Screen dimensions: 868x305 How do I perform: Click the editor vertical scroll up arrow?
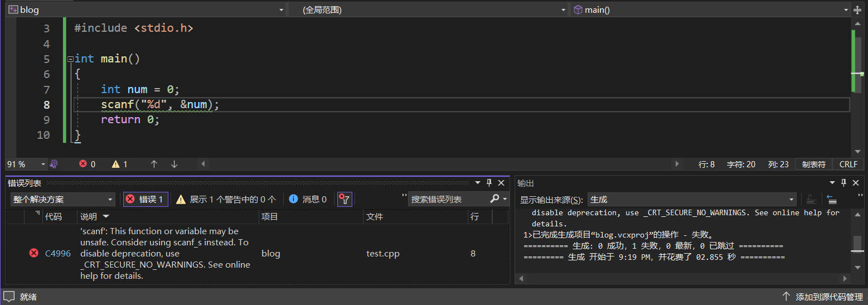[857, 22]
